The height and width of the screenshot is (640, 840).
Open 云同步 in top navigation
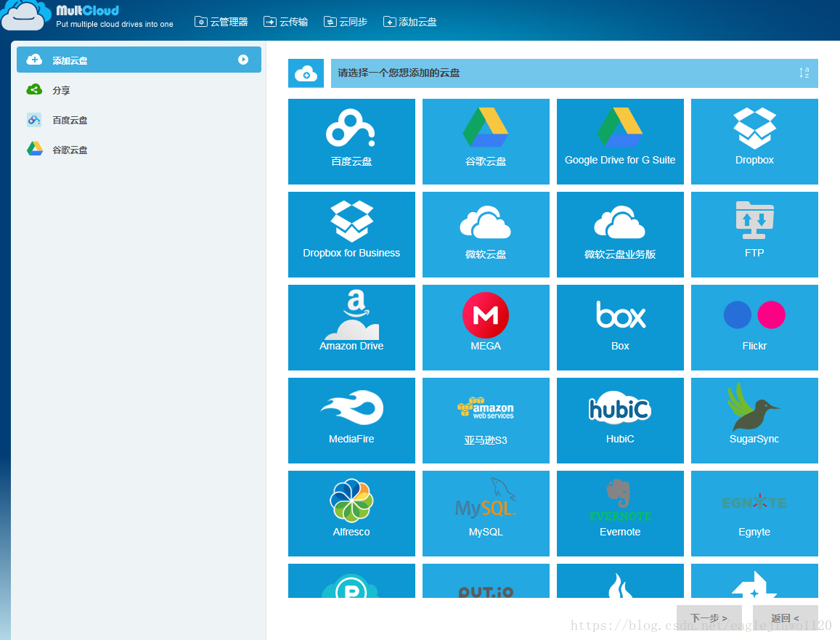(346, 22)
